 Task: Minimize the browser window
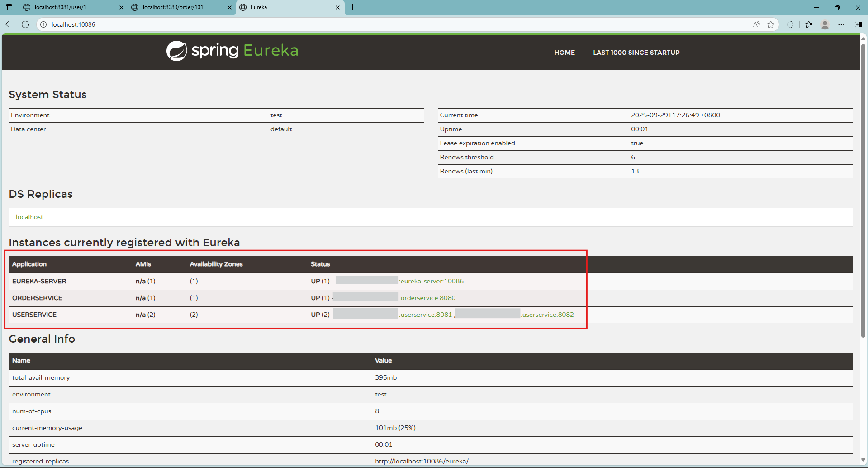click(816, 7)
